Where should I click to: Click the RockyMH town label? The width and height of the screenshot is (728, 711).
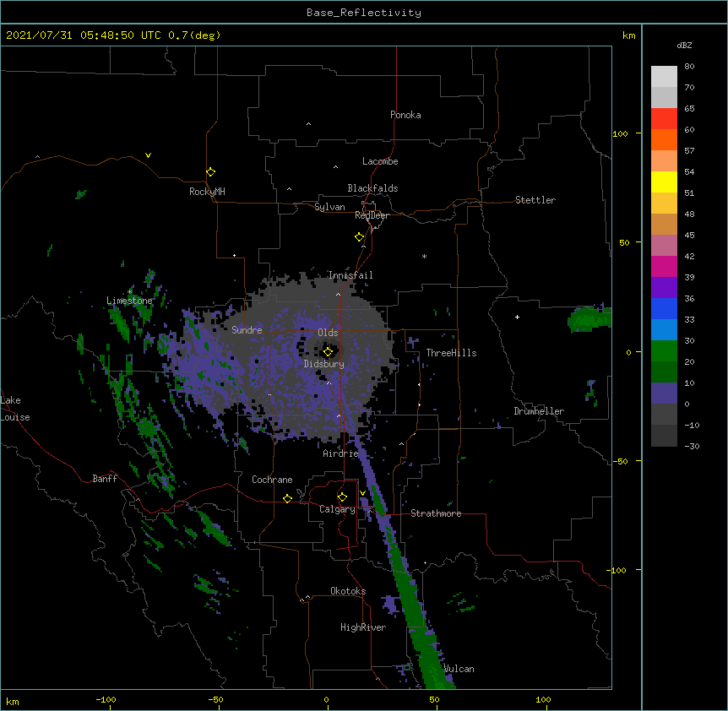(207, 192)
